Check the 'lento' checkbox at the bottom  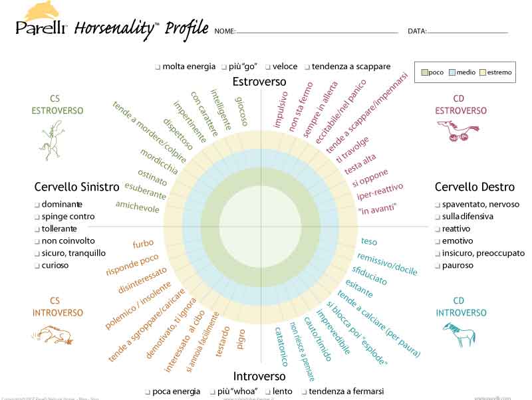(268, 392)
